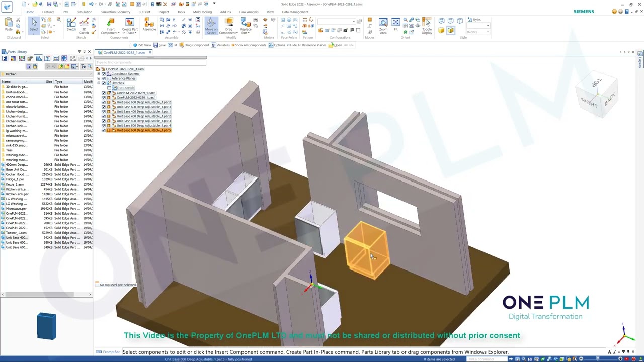The image size is (644, 362).
Task: Start a new Sketch from the ribbon
Action: (71, 25)
